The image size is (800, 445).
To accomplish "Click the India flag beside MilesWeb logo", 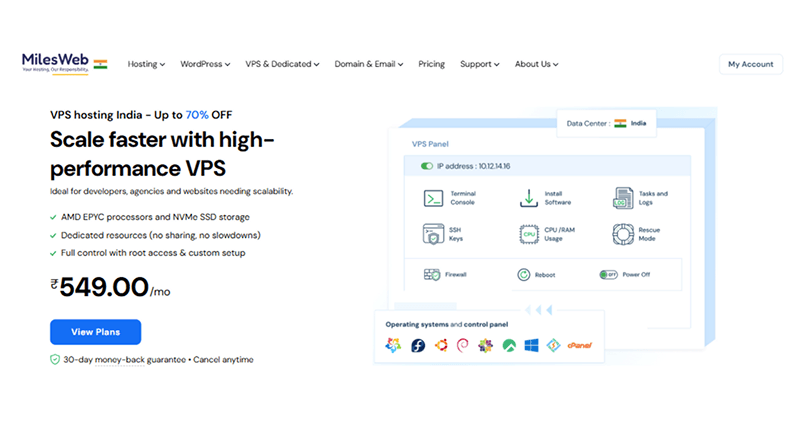I will [101, 64].
